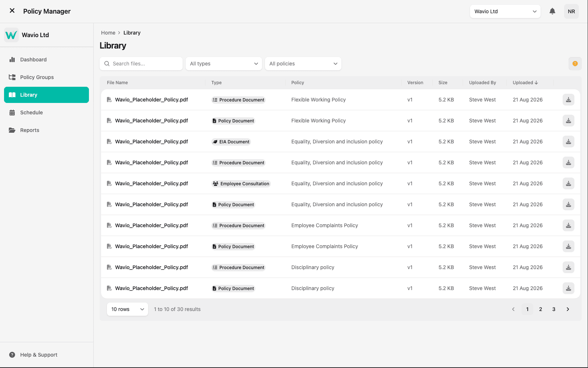Go to page 3 of results
This screenshot has width=588, height=368.
554,309
